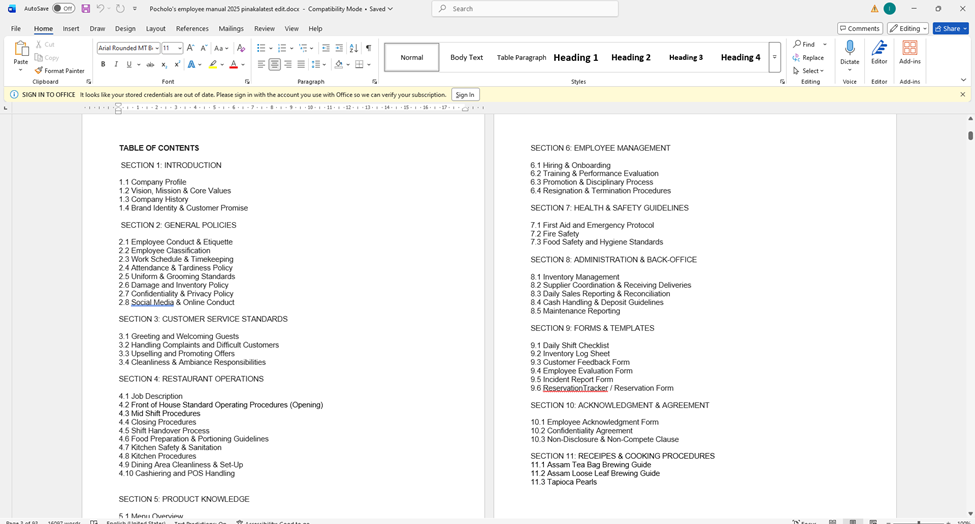The image size is (975, 524).
Task: Open Change Case dropdown
Action: pos(221,48)
